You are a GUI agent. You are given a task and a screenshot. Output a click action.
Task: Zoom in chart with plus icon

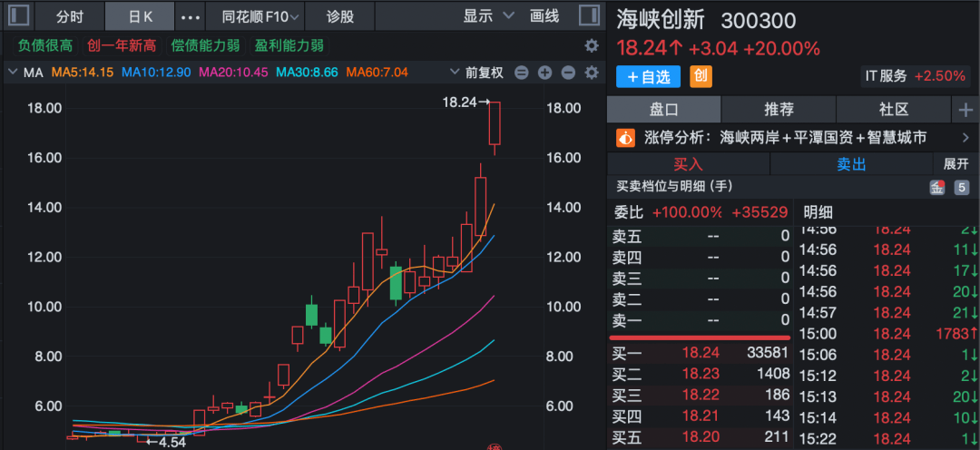545,73
